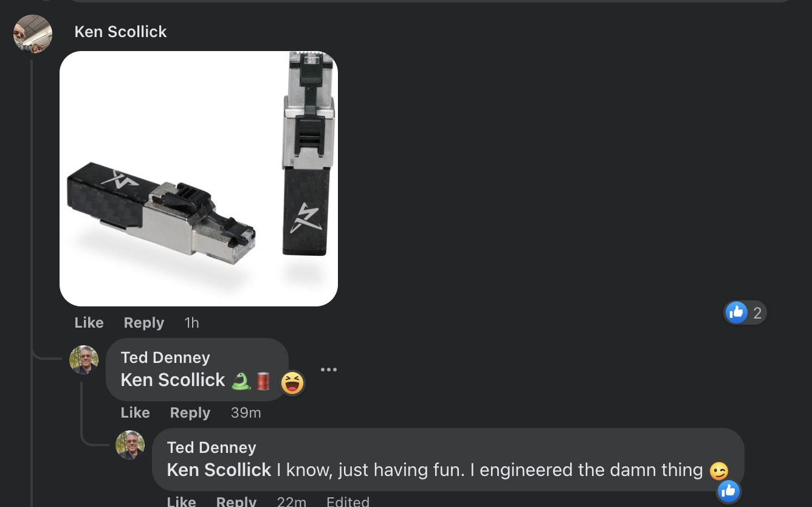The width and height of the screenshot is (812, 507).
Task: View the laughing reaction on Ted's comment
Action: (x=292, y=383)
